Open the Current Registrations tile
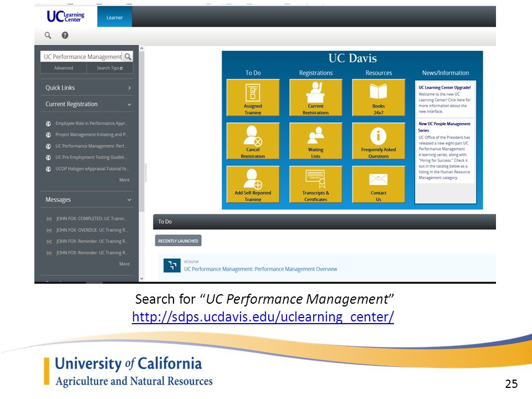Screen dimensions: 532x399 coord(315,98)
